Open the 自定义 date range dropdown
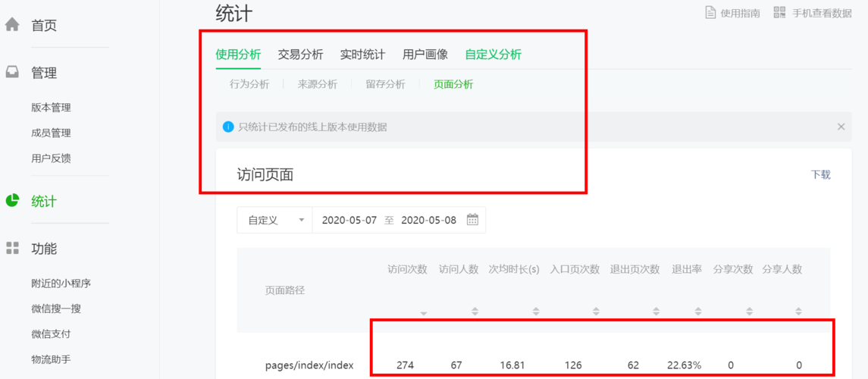Screen dimensions: 868x379 click(x=274, y=220)
